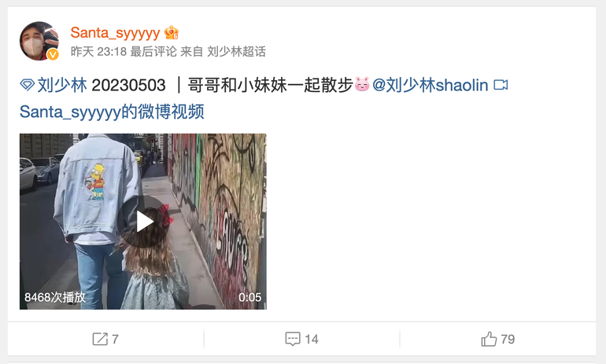Open the 刘少林 super-topic link
Screen dimensions: 606x364
coord(62,85)
